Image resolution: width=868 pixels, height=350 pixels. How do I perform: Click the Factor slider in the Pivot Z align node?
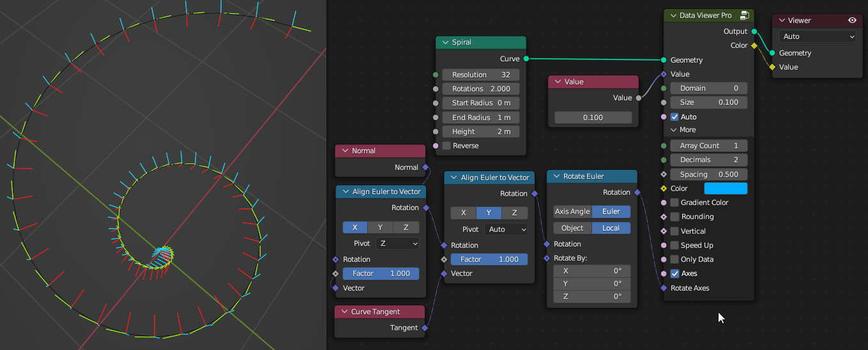coord(381,273)
